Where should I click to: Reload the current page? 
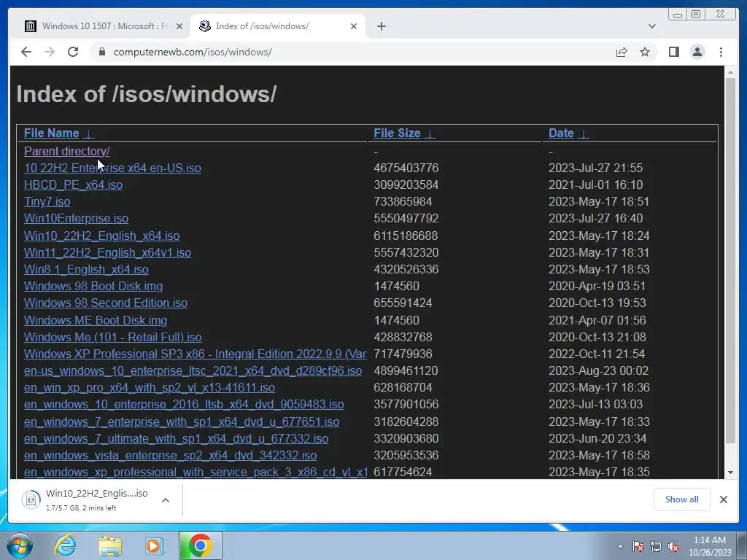tap(73, 52)
